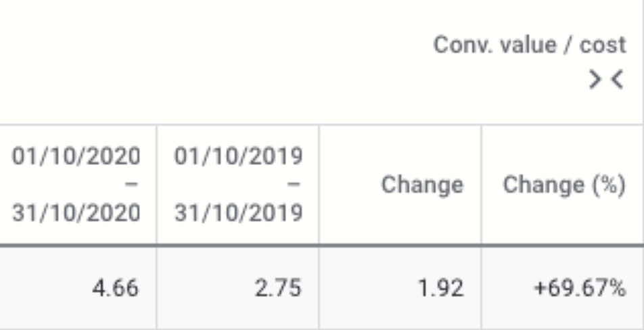The image size is (644, 330).
Task: Click the divider between 2019 and Change columns
Action: tap(319, 185)
